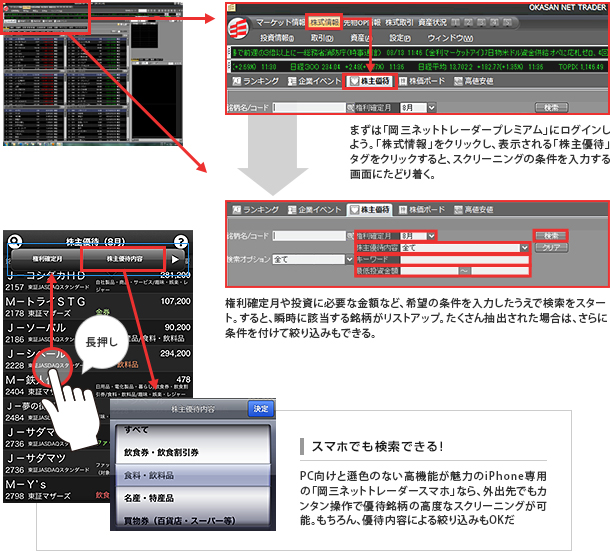Click the キーワード input field
This screenshot has width=610, height=551.
[x=465, y=259]
